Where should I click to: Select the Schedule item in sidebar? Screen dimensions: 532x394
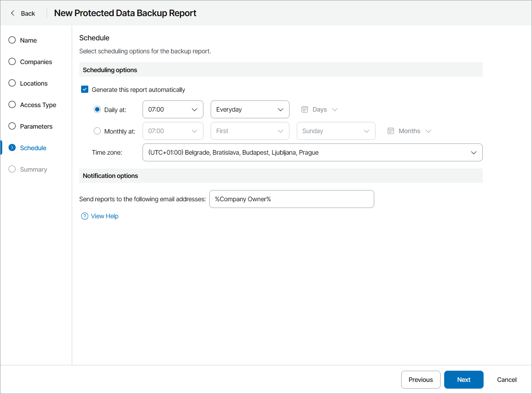click(x=33, y=147)
